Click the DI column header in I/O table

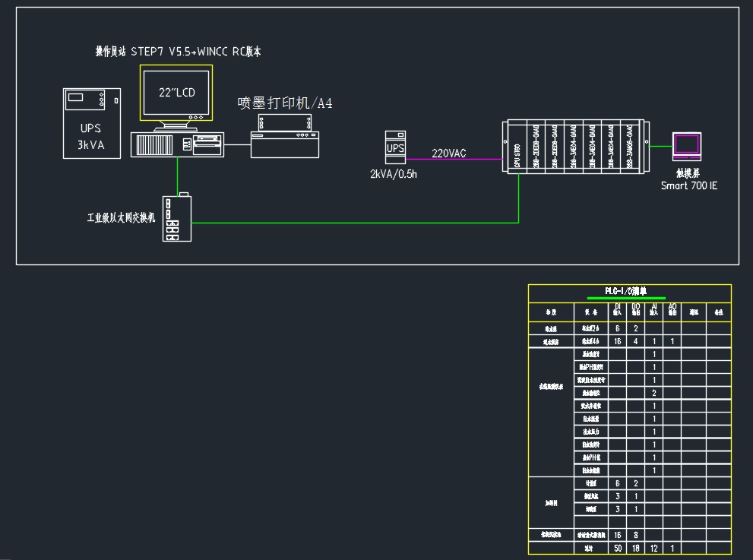[x=617, y=308]
